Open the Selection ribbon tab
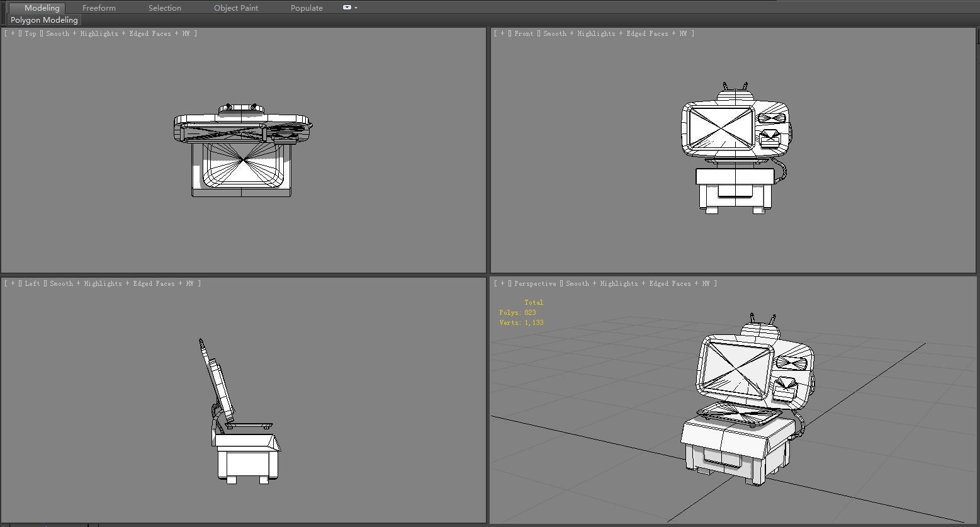Screen dimensions: 980x527 [x=165, y=8]
